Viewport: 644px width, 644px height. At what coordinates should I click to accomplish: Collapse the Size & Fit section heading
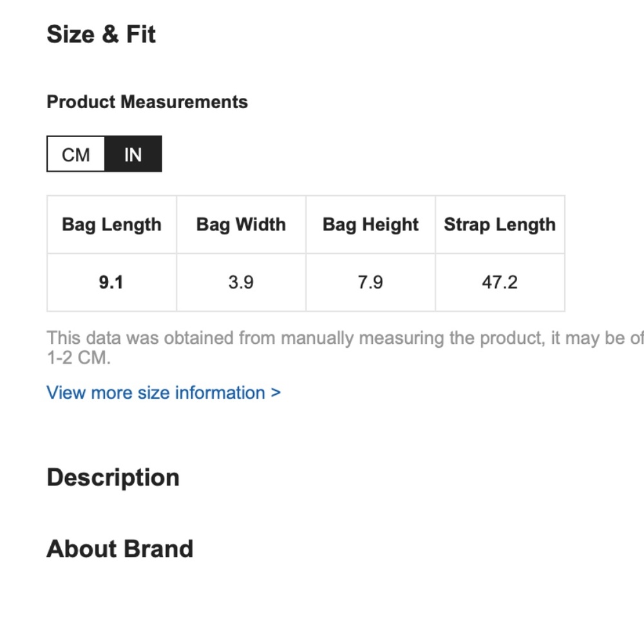coord(101,34)
